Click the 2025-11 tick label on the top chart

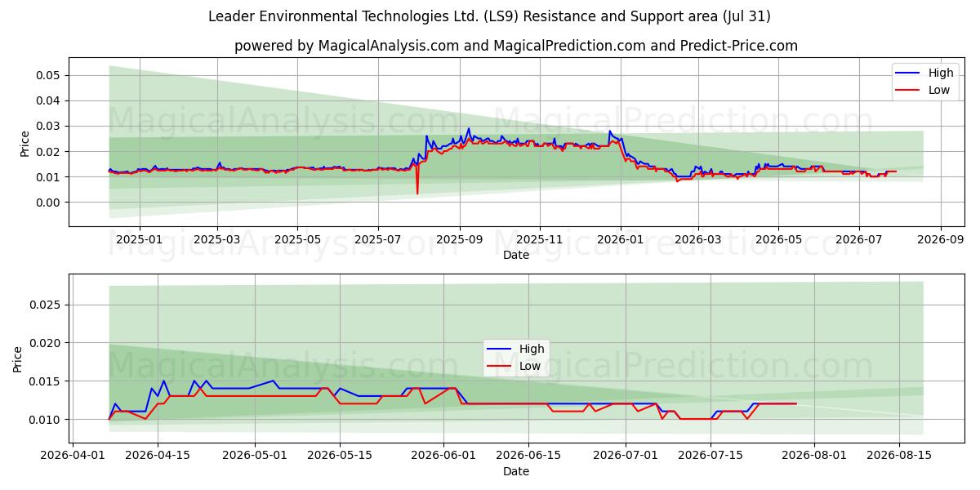point(539,240)
